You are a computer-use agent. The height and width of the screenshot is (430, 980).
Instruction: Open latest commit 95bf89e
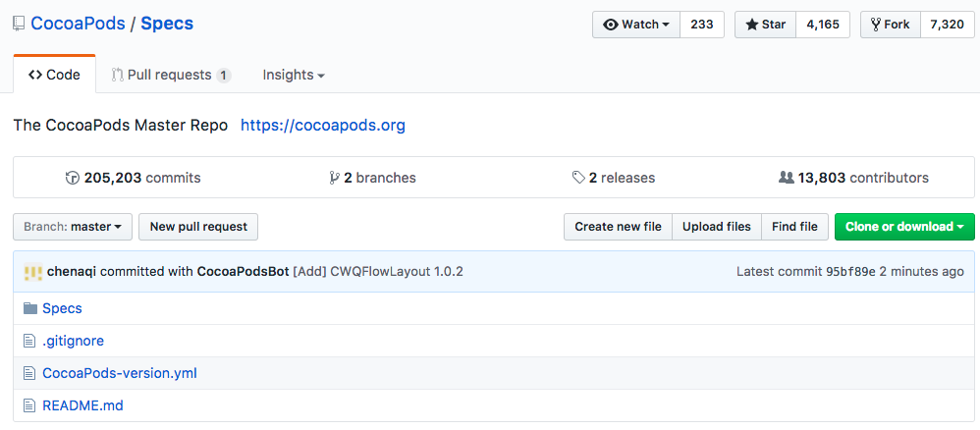[x=850, y=272]
